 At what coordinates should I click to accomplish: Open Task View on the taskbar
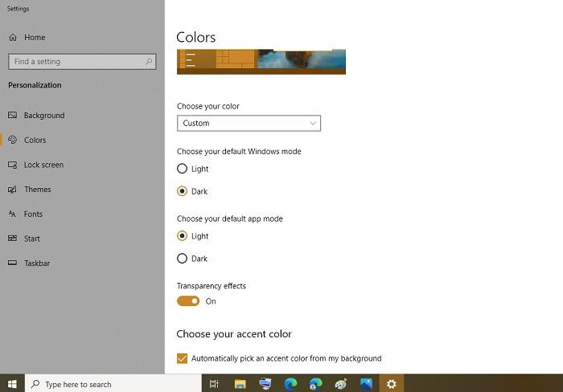click(x=214, y=384)
